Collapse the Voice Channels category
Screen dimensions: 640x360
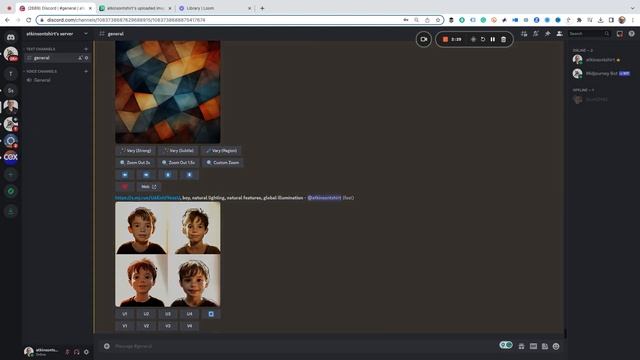tap(41, 71)
